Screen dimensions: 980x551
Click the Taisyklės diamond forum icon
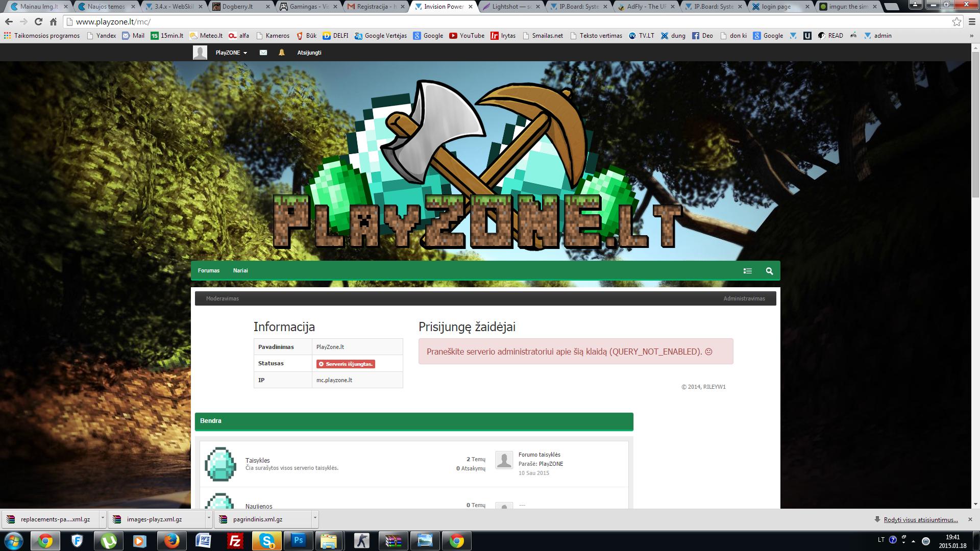tap(220, 464)
